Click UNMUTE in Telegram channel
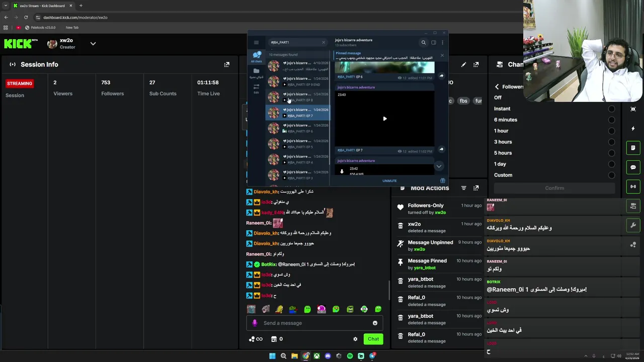644x362 pixels. coord(389,181)
